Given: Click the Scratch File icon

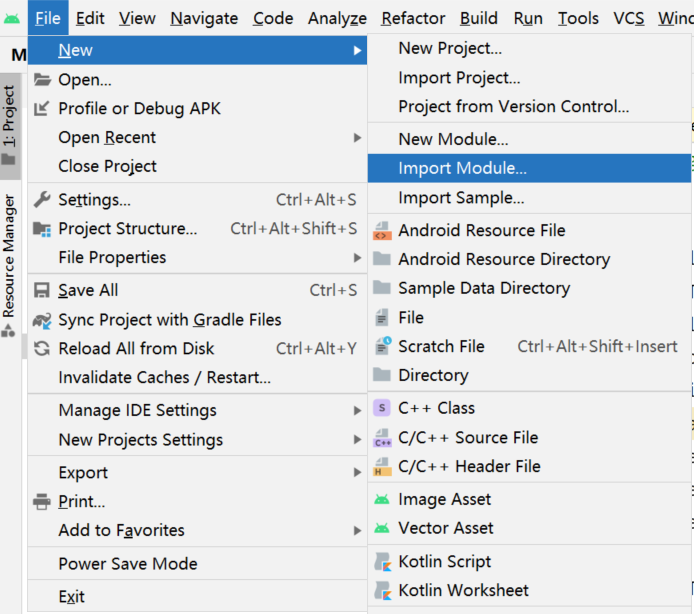Looking at the screenshot, I should pyautogui.click(x=383, y=346).
